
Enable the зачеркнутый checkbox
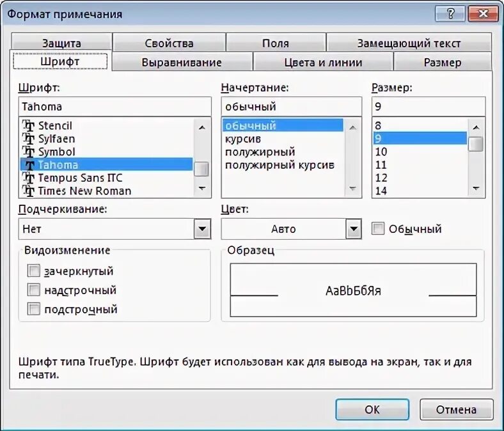[x=34, y=271]
